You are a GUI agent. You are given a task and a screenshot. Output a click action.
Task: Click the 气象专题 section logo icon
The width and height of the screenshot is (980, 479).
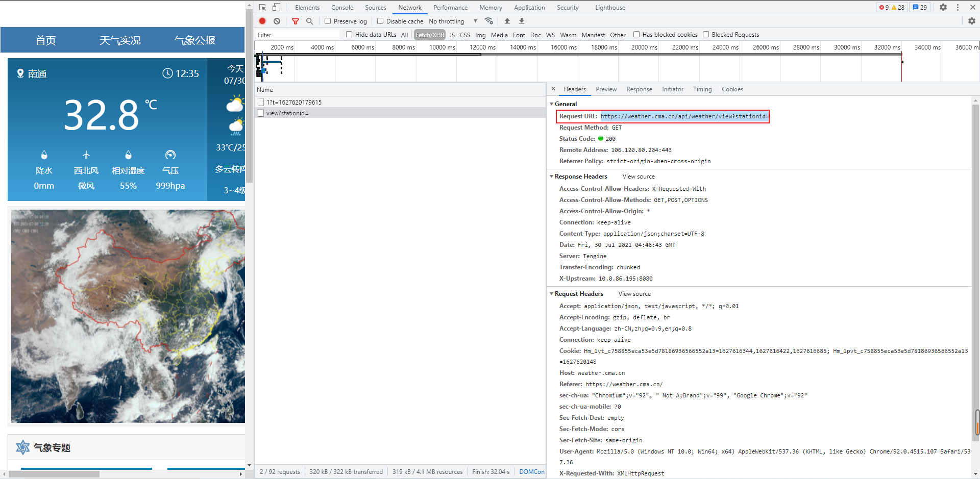pos(23,447)
